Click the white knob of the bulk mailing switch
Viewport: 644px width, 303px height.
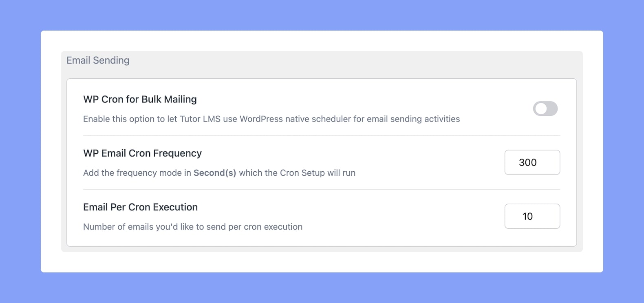tap(541, 108)
